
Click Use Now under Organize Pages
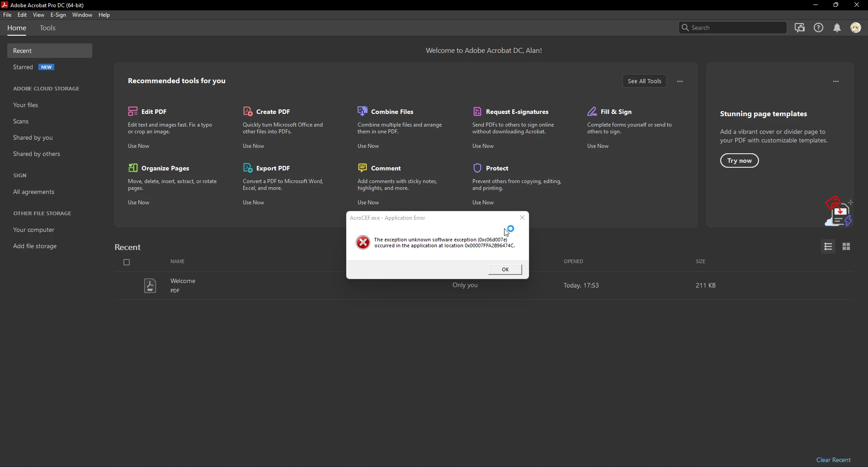tap(138, 203)
